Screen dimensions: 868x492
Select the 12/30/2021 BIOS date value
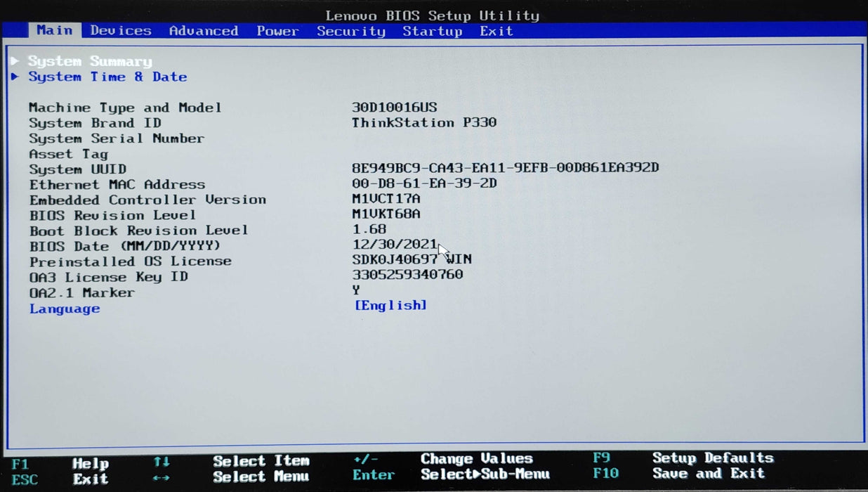coord(395,245)
